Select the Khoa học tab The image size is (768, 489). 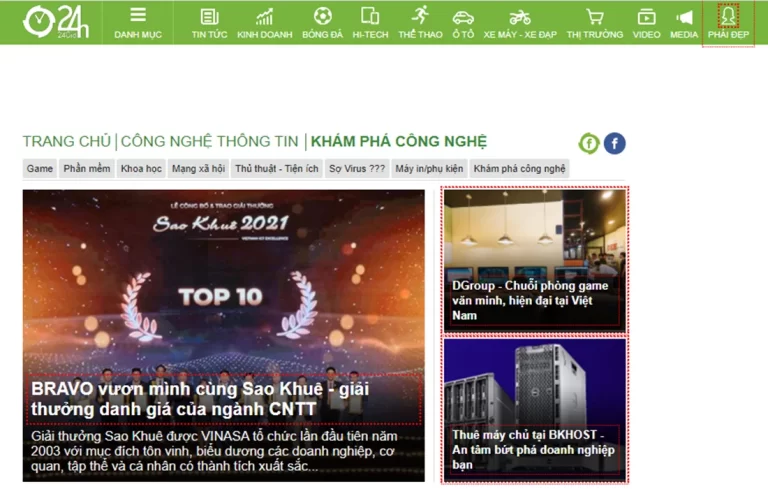[141, 169]
